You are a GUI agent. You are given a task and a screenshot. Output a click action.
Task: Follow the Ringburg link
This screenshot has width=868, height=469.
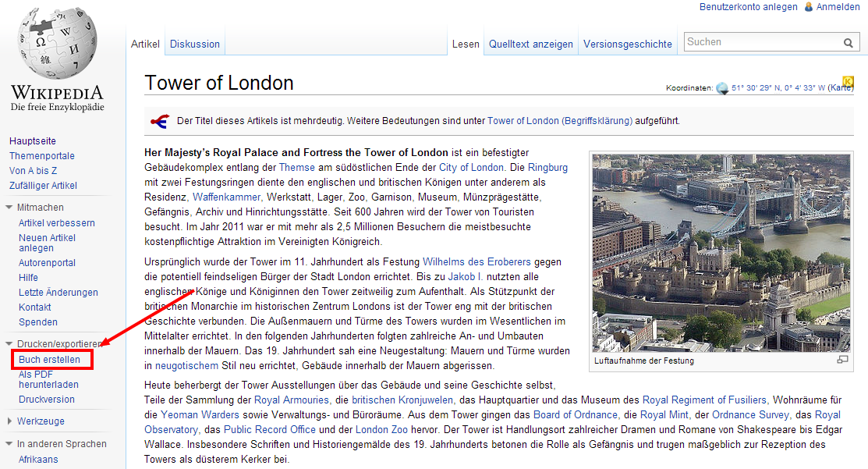(x=547, y=167)
